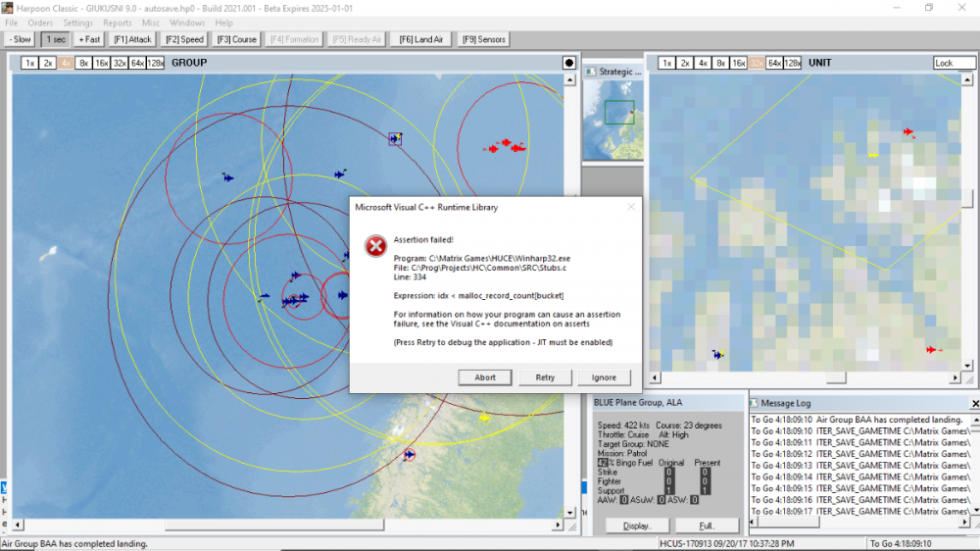Image resolution: width=980 pixels, height=551 pixels.
Task: Click the Full. button in unit info panel
Action: (x=707, y=526)
